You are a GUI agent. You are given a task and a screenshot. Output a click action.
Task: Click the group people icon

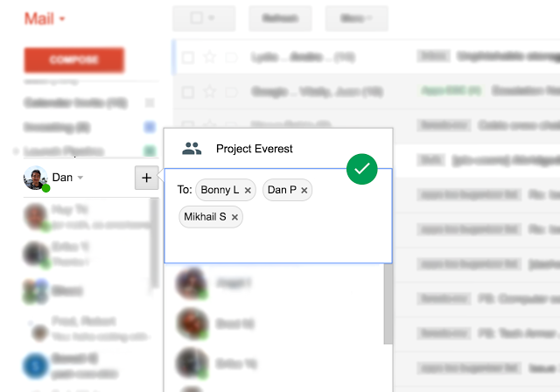click(x=192, y=149)
